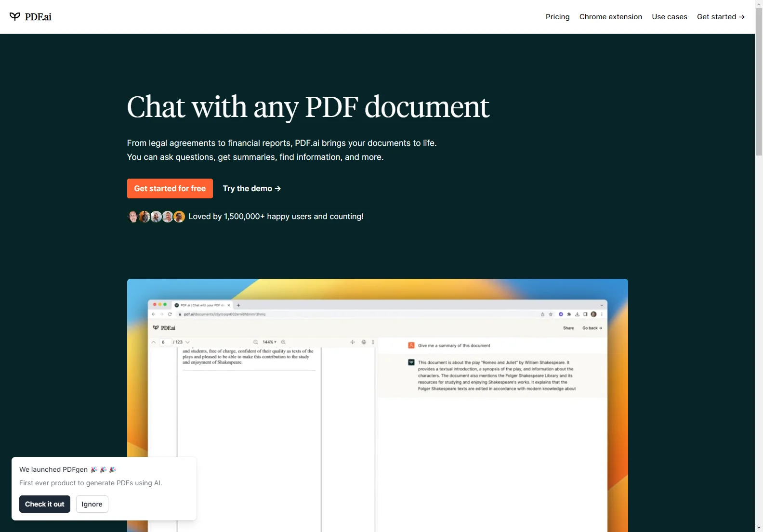Click the page vertical scrollbar thumb
The height and width of the screenshot is (532, 763).
pos(759,82)
